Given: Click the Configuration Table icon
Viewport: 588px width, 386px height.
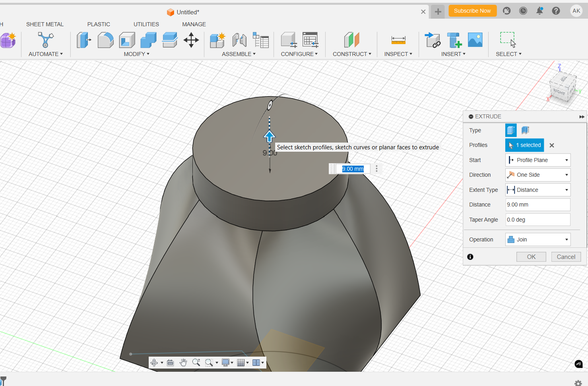Looking at the screenshot, I should click(310, 40).
